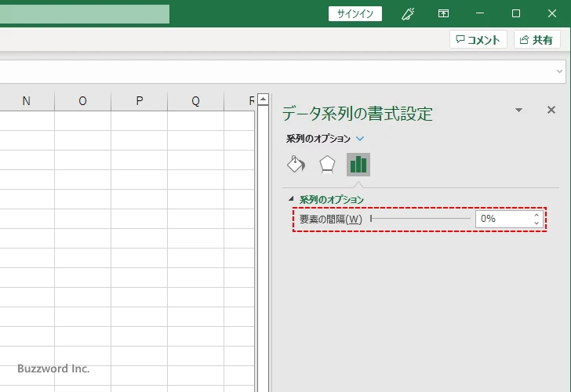The image size is (571, 392).
Task: Maximize the Excel window
Action: (515, 14)
